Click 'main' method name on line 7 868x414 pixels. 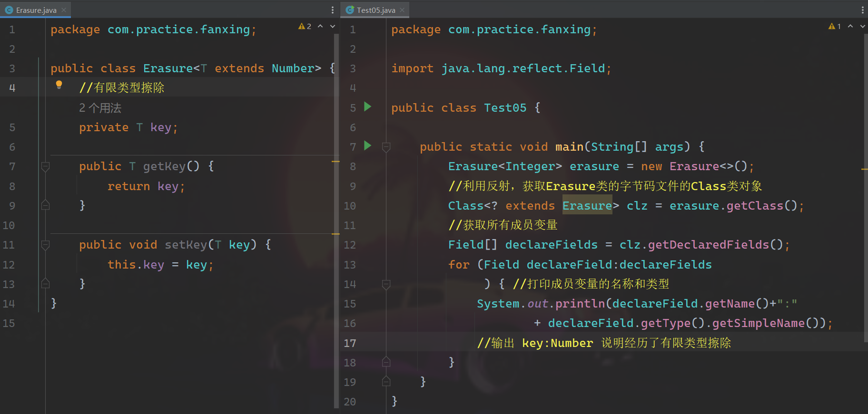pos(569,147)
